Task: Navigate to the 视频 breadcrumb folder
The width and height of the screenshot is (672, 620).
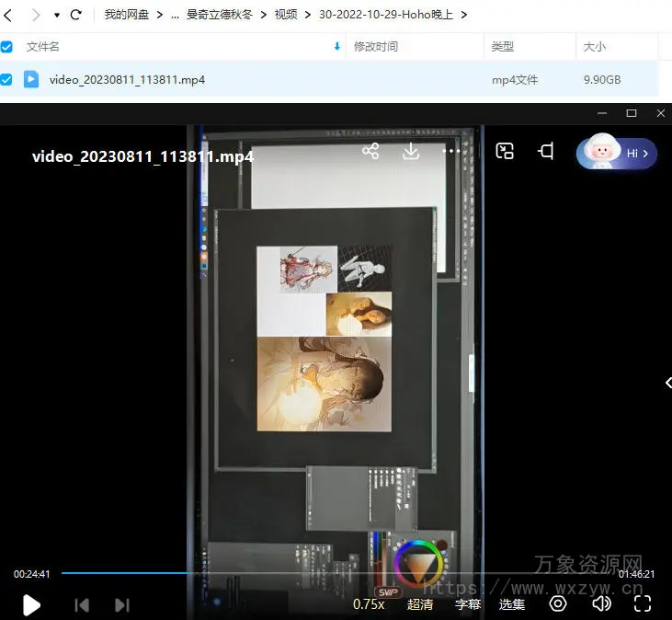Action: click(286, 15)
